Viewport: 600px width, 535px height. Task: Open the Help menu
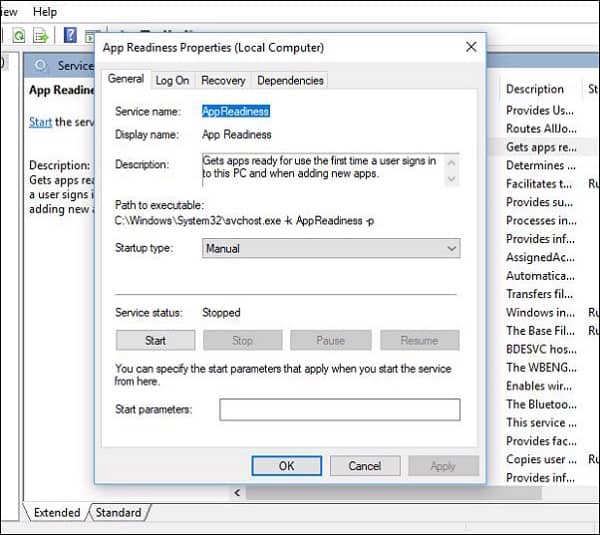pyautogui.click(x=45, y=12)
